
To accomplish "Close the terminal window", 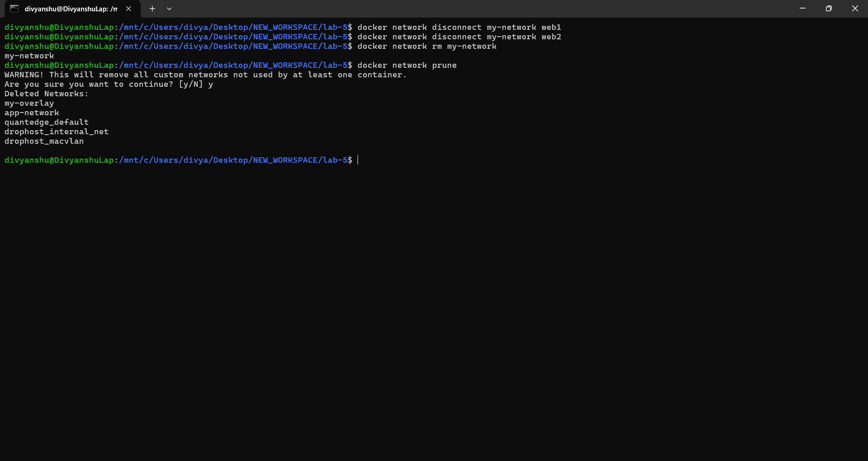I will tap(855, 9).
